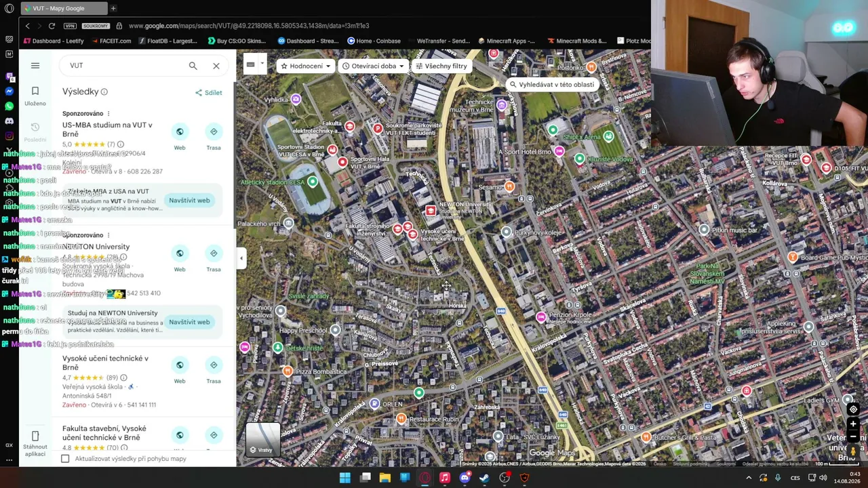Viewport: 868px width, 488px height.
Task: Collapse the side panel with the arrow
Action: [x=241, y=258]
